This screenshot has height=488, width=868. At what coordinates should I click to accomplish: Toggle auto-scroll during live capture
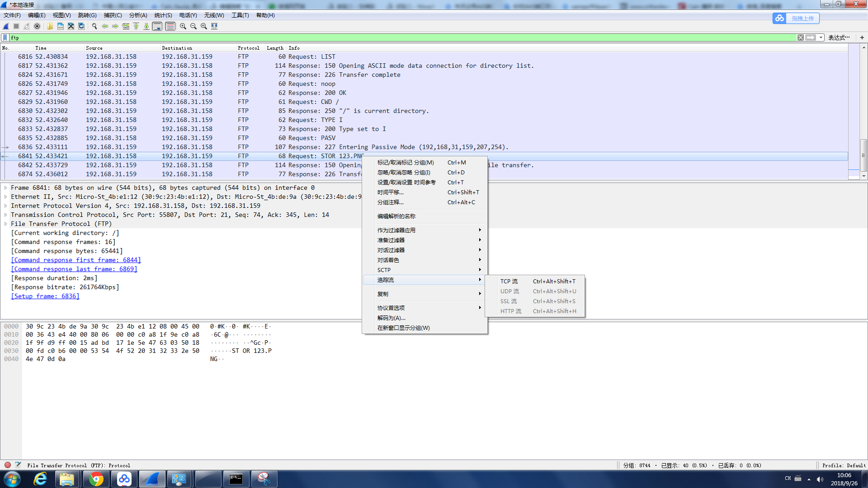click(x=157, y=26)
